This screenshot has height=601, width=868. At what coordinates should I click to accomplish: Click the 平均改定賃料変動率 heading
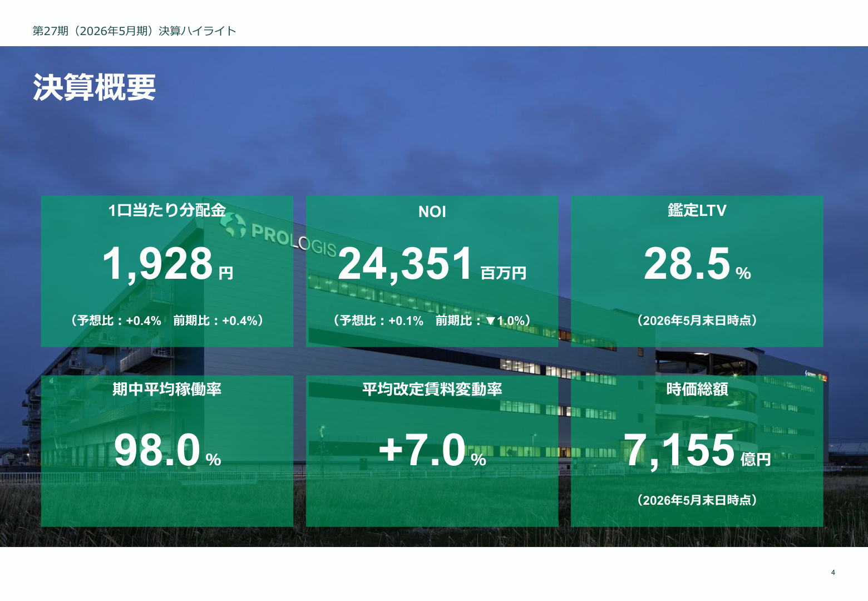(432, 389)
